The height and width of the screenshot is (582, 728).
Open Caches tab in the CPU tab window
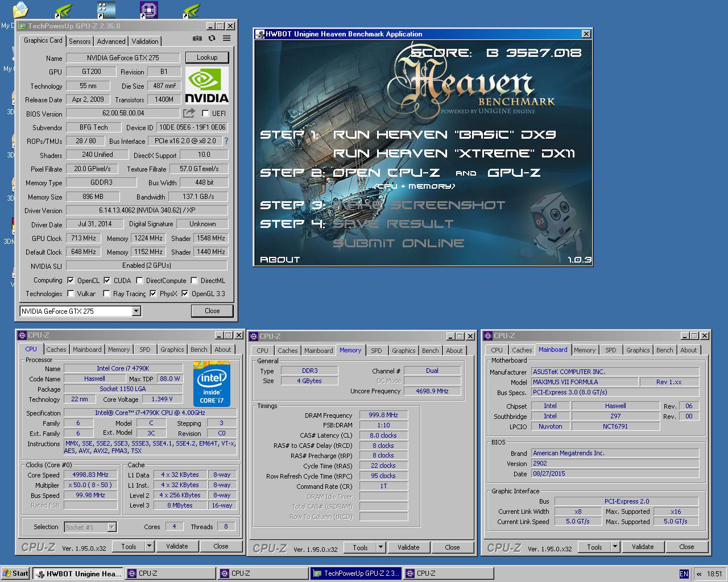[56, 350]
